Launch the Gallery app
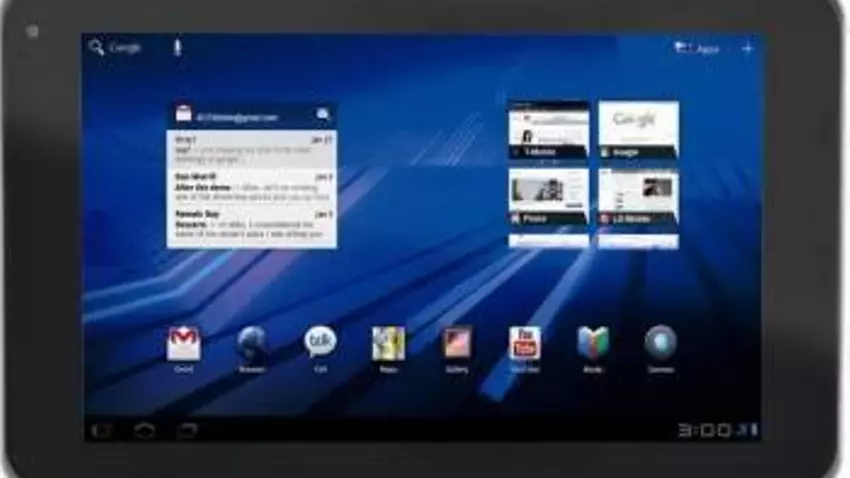Viewport: 850px width, 478px height. pos(457,343)
